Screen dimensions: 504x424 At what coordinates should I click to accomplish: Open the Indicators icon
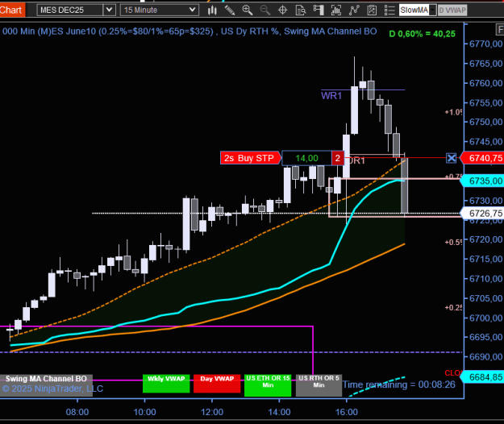354,10
